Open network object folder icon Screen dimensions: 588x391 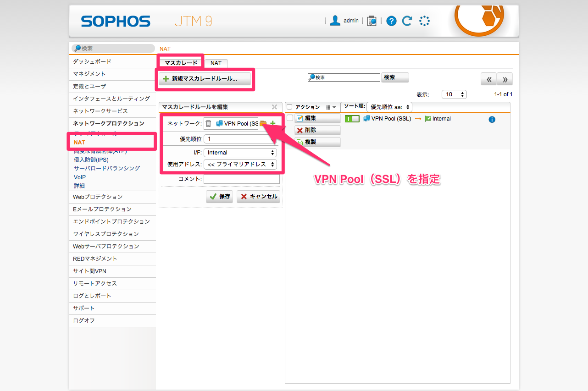(x=263, y=123)
